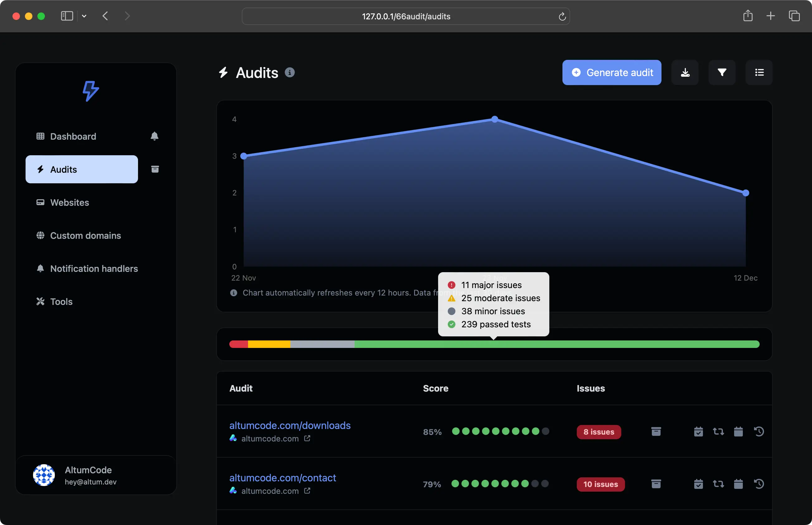The height and width of the screenshot is (525, 812).
Task: Click history clock icon for altumcode.com/downloads row
Action: point(759,431)
